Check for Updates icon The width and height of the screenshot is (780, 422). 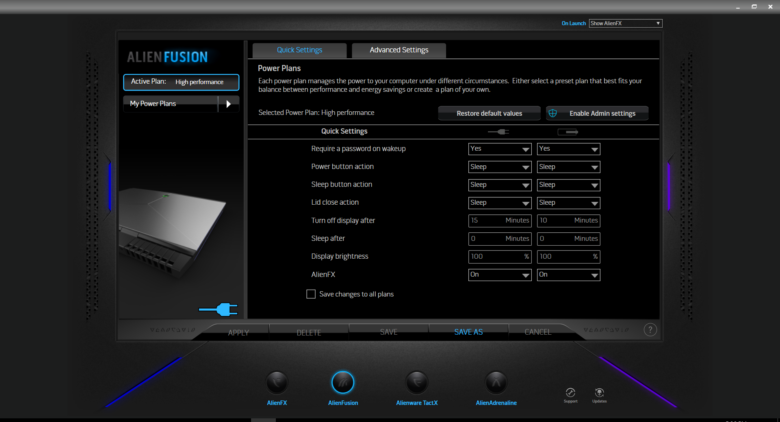coord(599,393)
